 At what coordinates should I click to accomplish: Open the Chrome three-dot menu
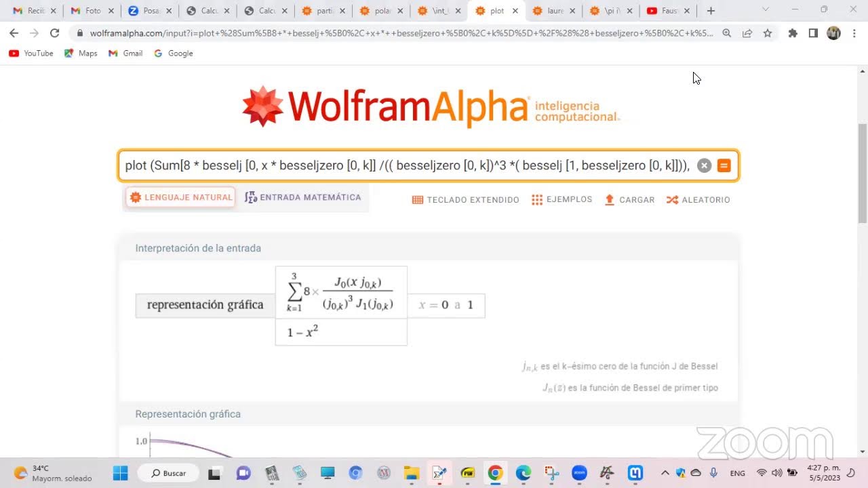854,33
